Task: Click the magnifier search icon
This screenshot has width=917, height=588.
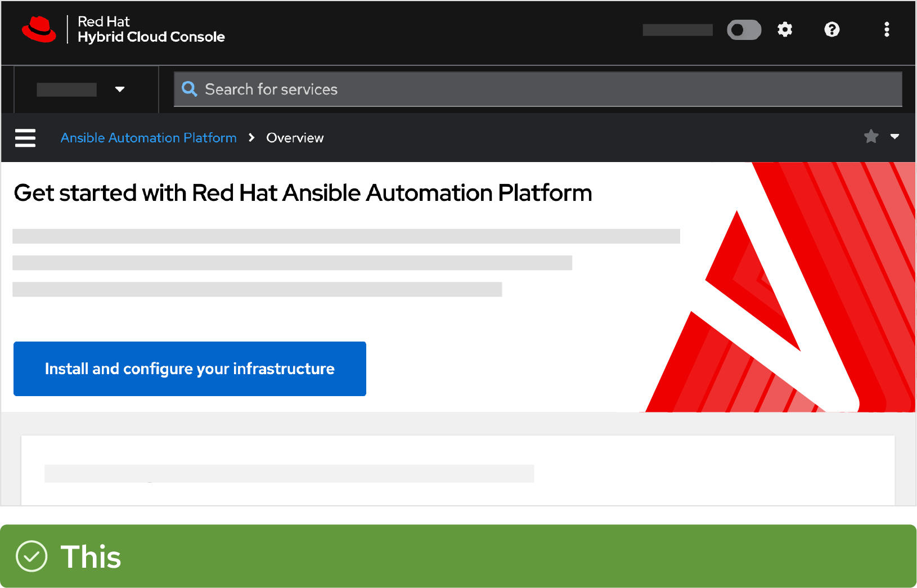Action: click(190, 89)
